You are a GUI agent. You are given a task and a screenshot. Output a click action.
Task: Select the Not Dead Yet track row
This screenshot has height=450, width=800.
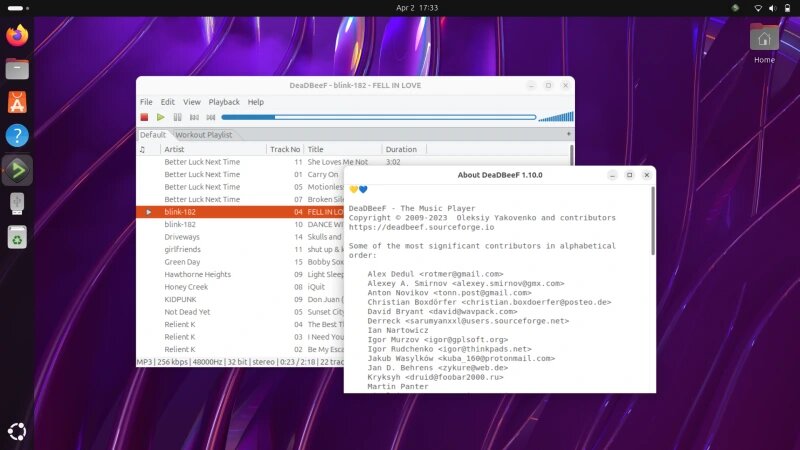pyautogui.click(x=240, y=312)
